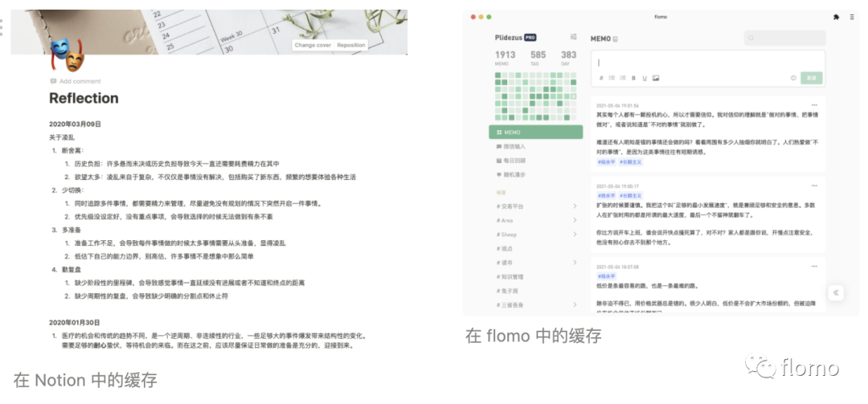Click the 多准备 list item
Image resolution: width=868 pixels, height=404 pixels.
click(71, 230)
